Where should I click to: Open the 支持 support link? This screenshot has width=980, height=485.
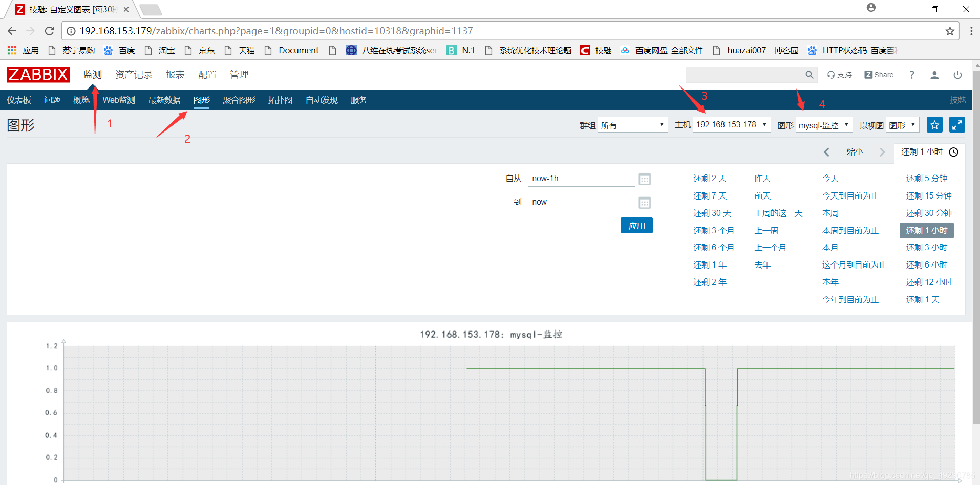840,75
